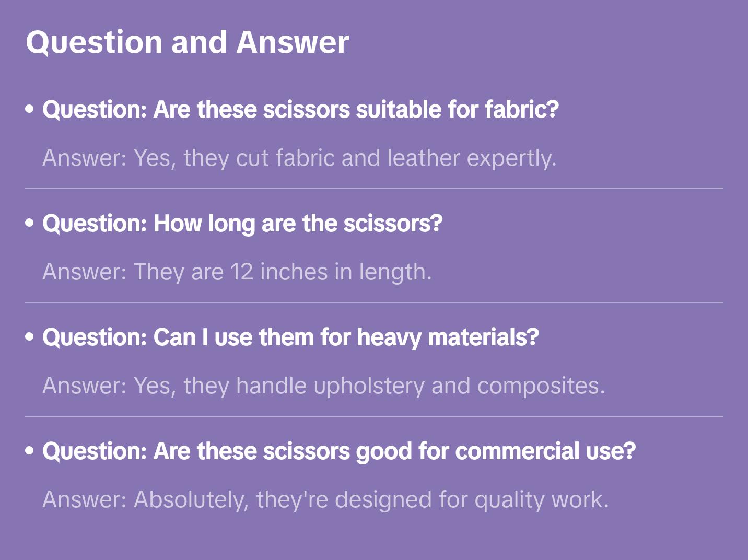Select the "How long are the scissors?" question
Viewport: 748px width, 560px height.
click(x=242, y=224)
